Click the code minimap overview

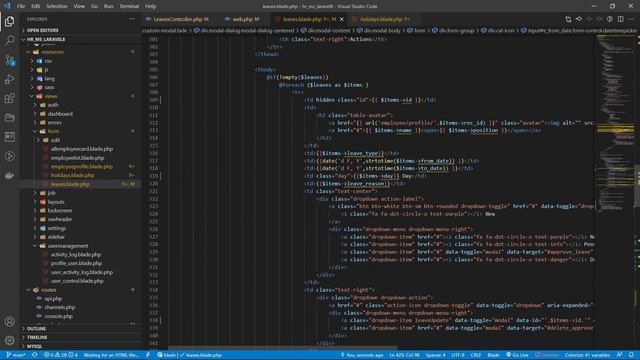tap(615, 122)
